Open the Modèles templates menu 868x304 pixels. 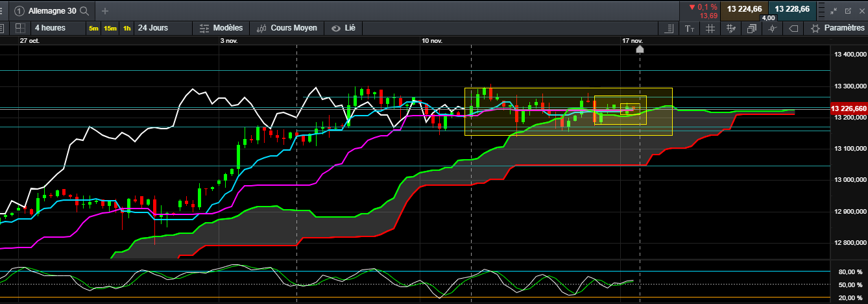point(221,28)
